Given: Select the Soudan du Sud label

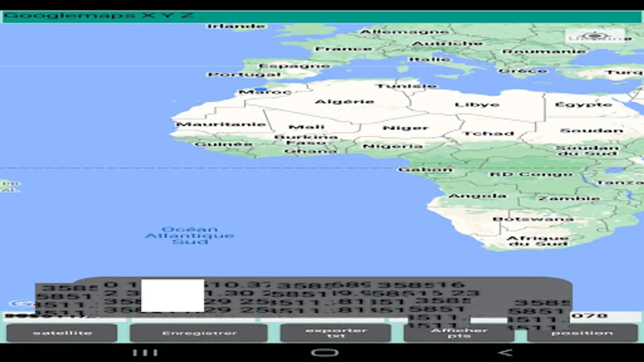Looking at the screenshot, I should coord(587,150).
